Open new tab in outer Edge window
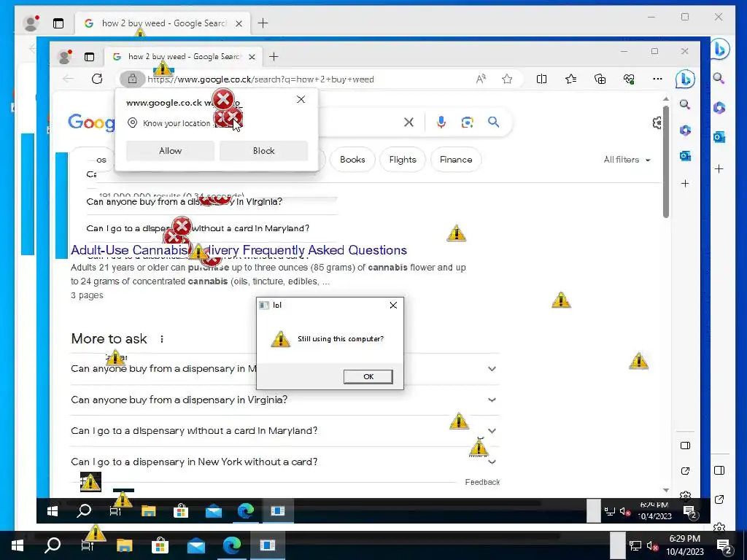The height and width of the screenshot is (560, 747). 263,23
